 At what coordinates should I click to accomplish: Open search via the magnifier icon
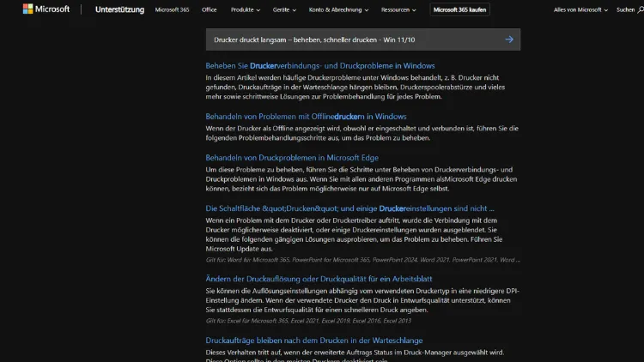641,9
